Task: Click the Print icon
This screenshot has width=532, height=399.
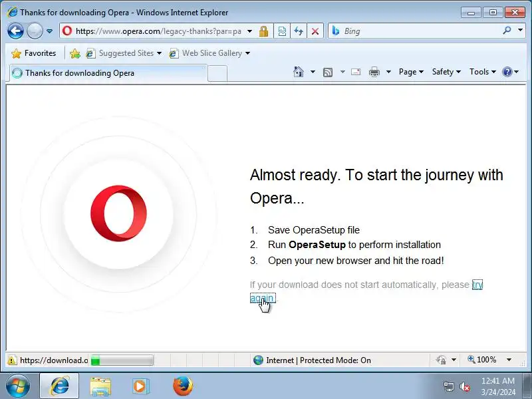Action: pos(374,72)
